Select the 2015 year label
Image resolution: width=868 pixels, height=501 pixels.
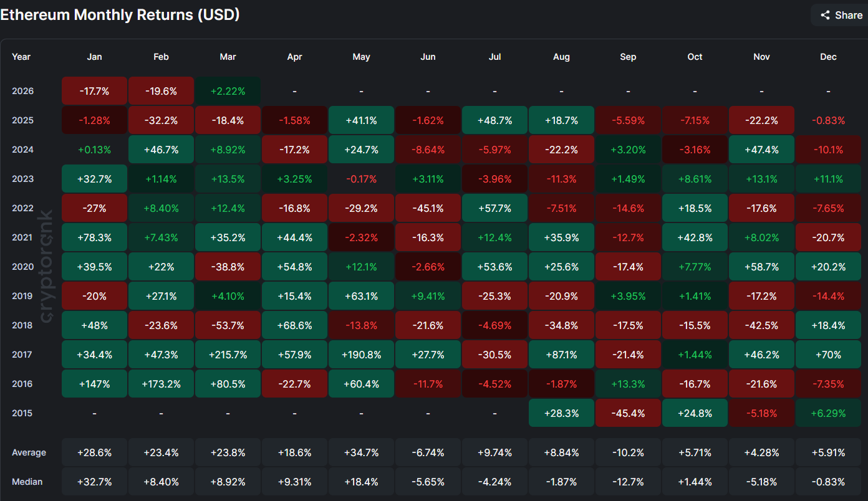[x=23, y=413]
